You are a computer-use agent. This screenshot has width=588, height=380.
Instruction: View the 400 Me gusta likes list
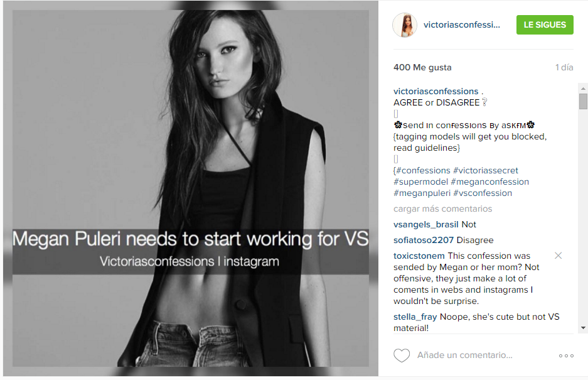pyautogui.click(x=422, y=68)
